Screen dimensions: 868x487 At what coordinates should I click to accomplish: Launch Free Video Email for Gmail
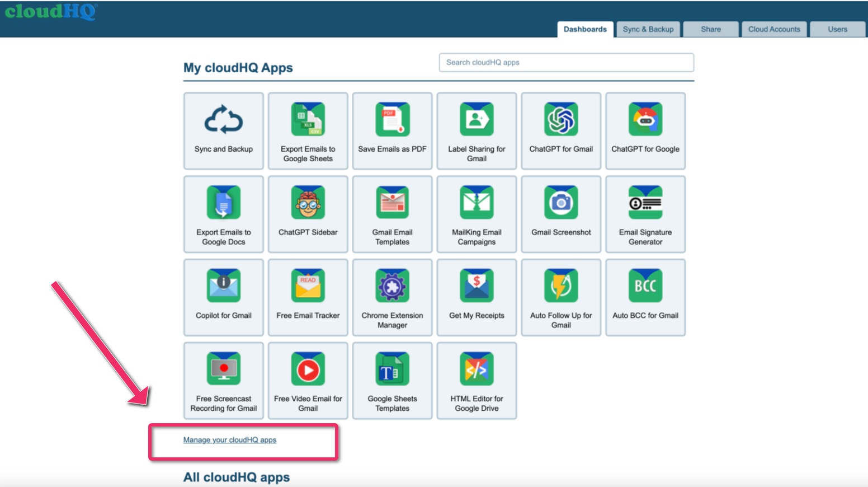(308, 381)
